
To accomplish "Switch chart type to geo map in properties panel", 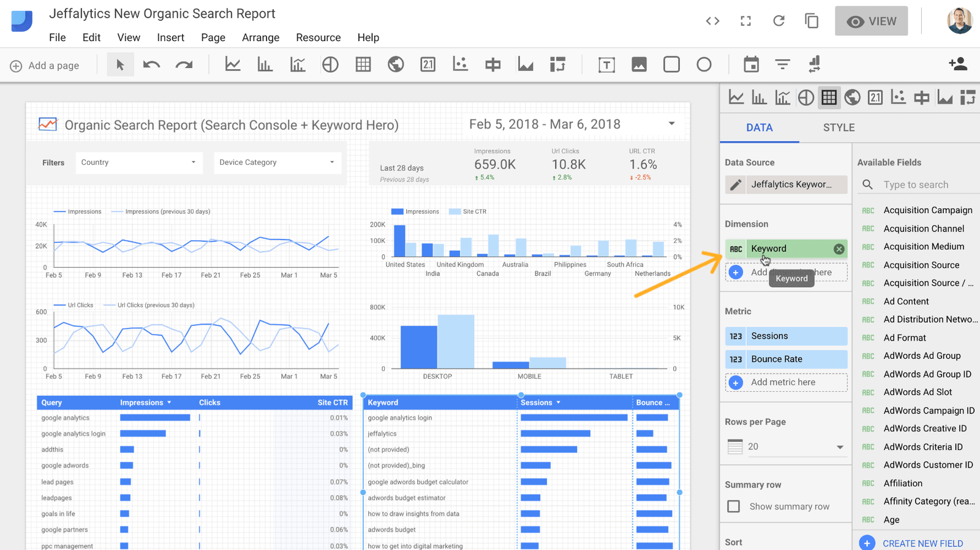I will tap(852, 97).
